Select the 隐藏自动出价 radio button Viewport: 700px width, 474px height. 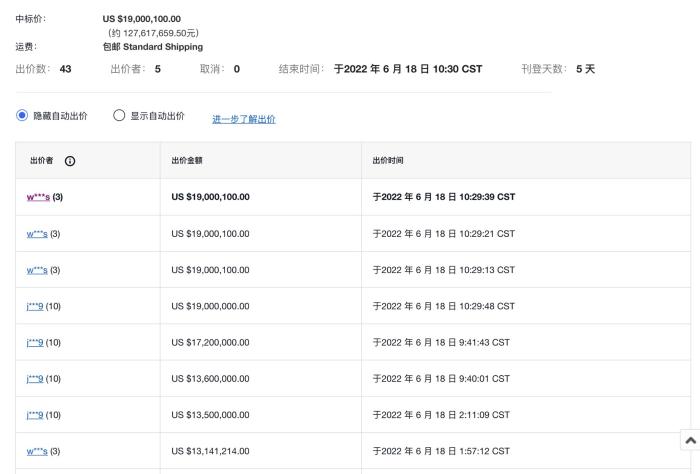[22, 116]
